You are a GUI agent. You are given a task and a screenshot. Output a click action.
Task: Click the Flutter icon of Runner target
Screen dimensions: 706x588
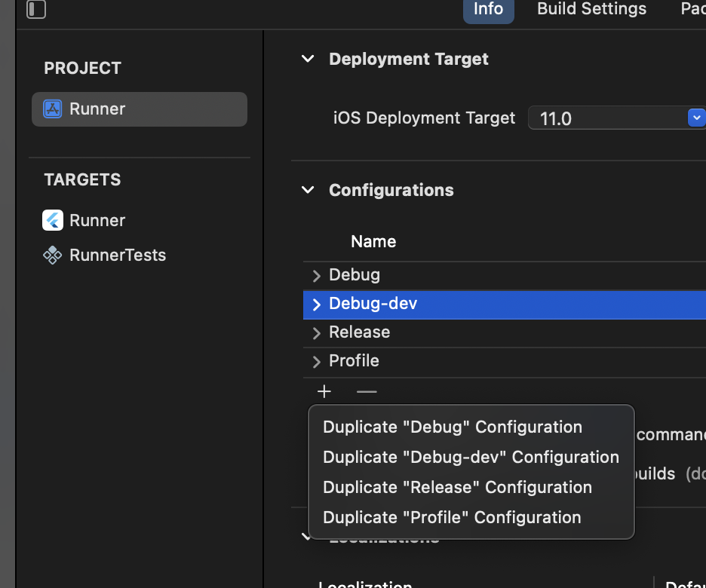coord(52,220)
